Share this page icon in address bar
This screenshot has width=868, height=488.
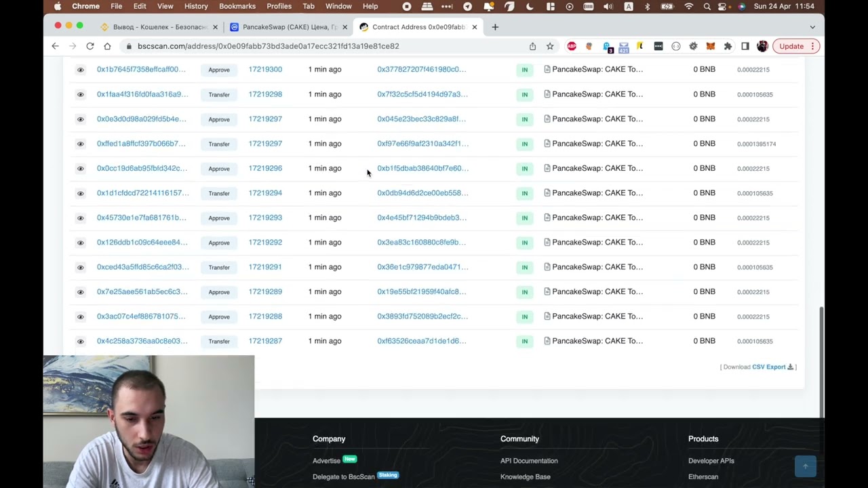click(532, 46)
